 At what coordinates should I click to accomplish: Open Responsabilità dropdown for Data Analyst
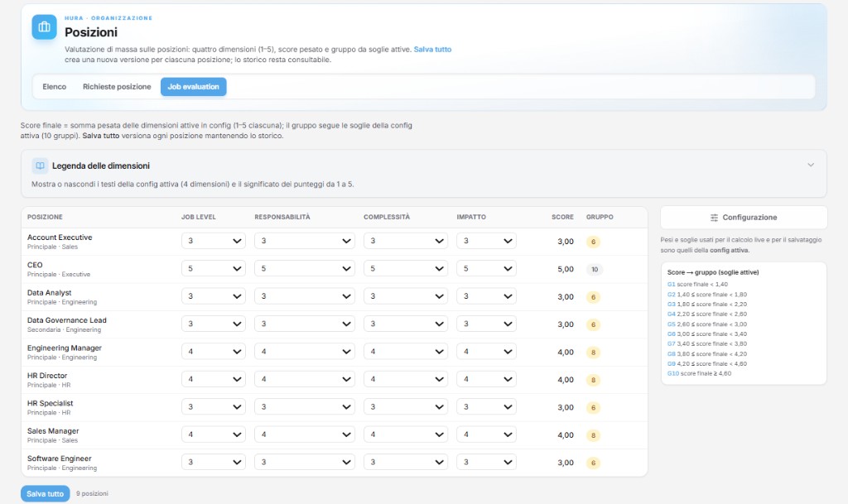[x=305, y=296]
